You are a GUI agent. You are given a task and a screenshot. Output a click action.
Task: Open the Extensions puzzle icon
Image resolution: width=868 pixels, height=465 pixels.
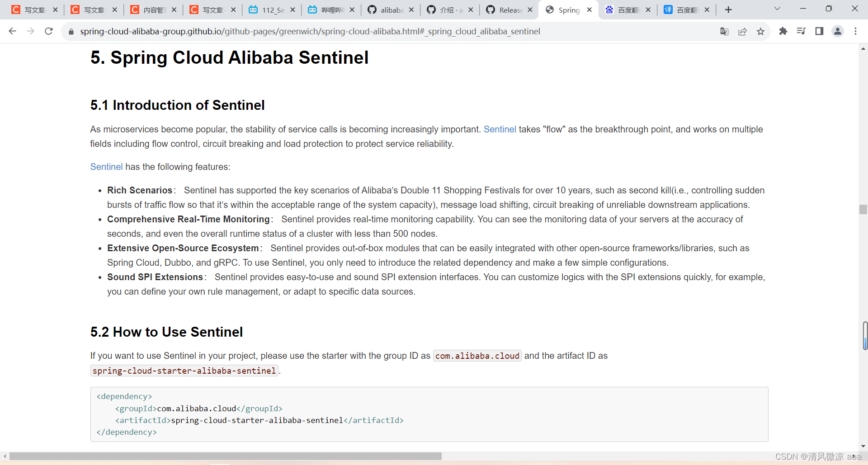pos(783,31)
